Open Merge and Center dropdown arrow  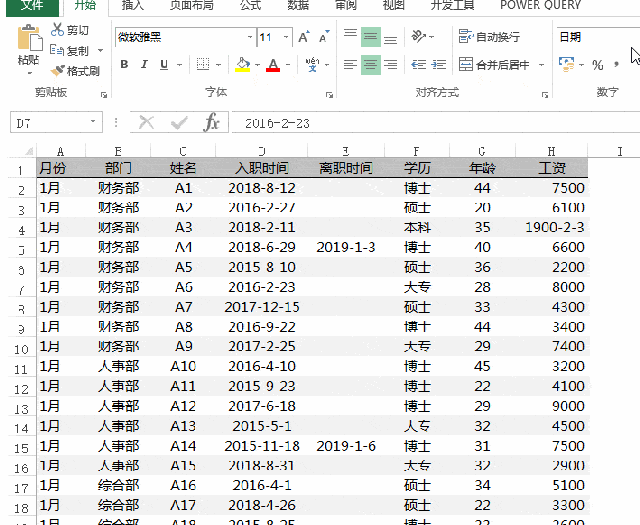point(542,65)
